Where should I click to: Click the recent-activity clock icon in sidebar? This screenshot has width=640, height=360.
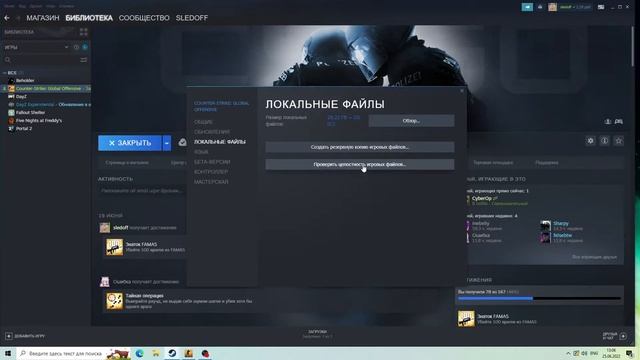[76, 47]
